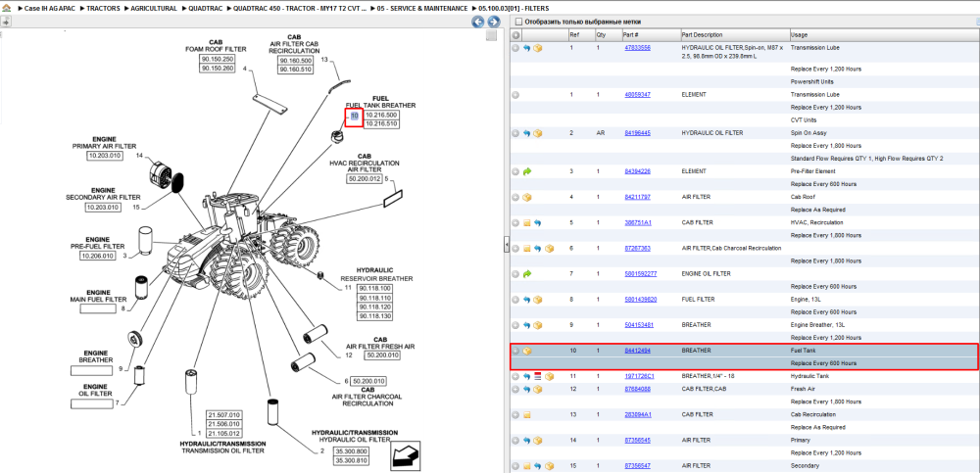980x473 pixels.
Task: Click blue arrow icon for part 87356545
Action: 527,440
